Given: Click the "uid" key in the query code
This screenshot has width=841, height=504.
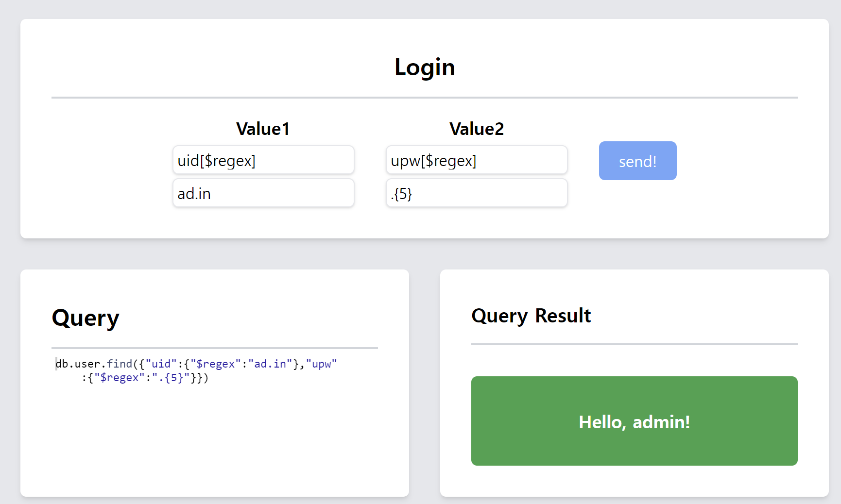Looking at the screenshot, I should tap(161, 364).
